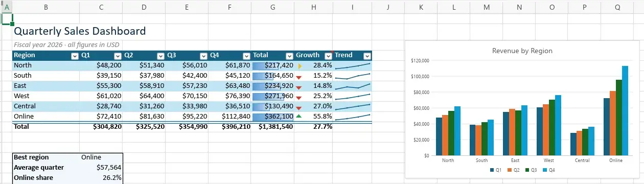644x184 pixels.
Task: Select Online growth value 55.8%
Action: (x=313, y=117)
